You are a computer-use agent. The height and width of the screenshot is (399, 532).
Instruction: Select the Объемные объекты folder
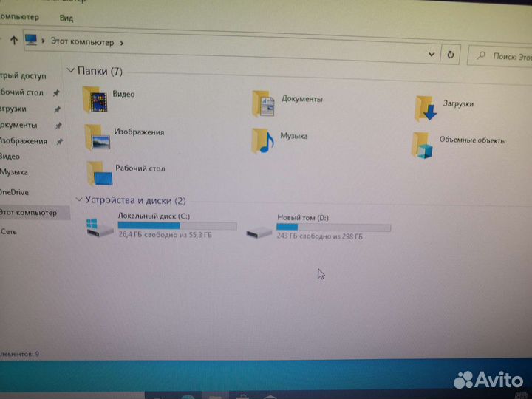coord(422,145)
